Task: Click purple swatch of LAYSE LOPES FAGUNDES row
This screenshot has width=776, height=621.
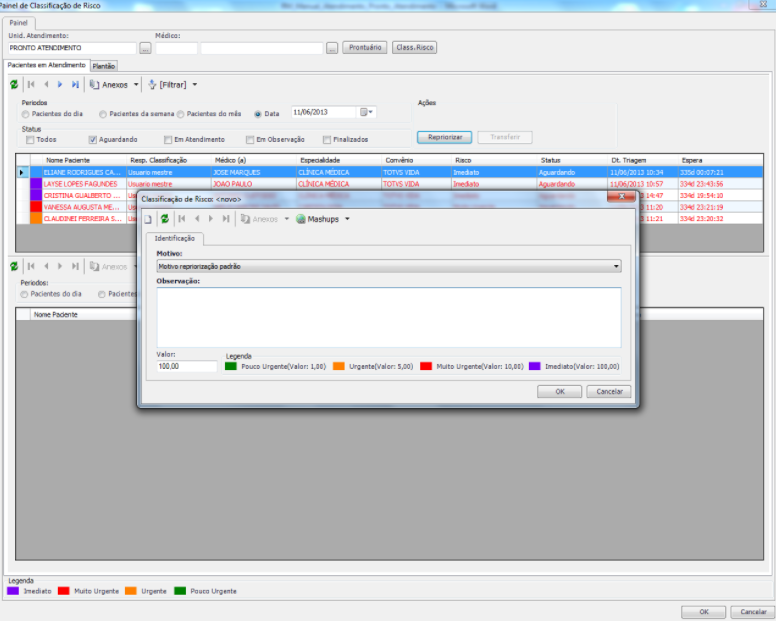Action: (36, 184)
